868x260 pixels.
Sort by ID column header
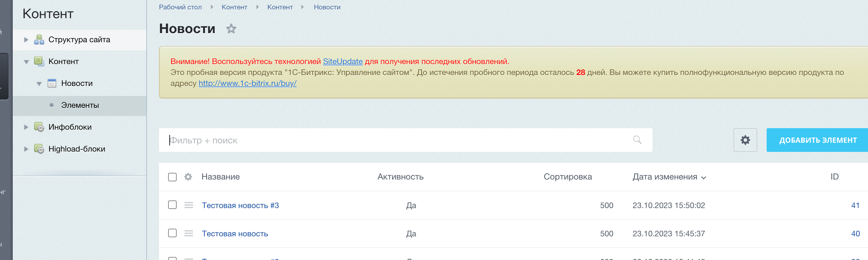click(834, 177)
